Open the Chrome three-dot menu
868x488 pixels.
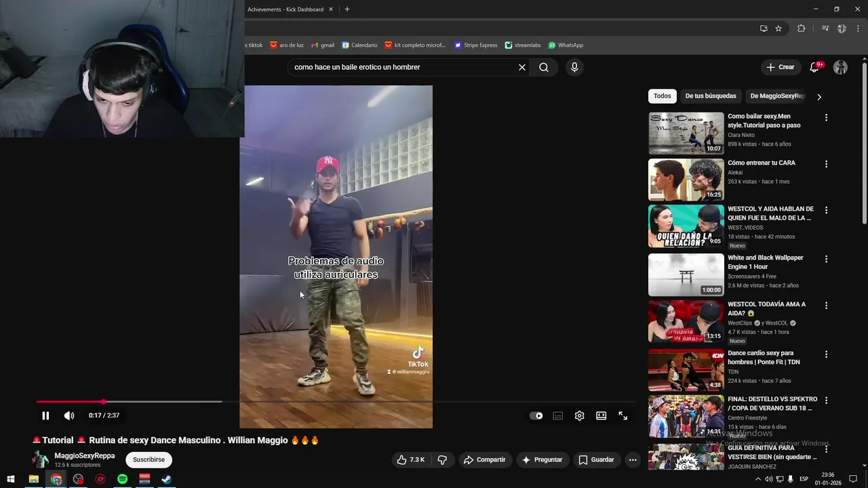pyautogui.click(x=859, y=28)
